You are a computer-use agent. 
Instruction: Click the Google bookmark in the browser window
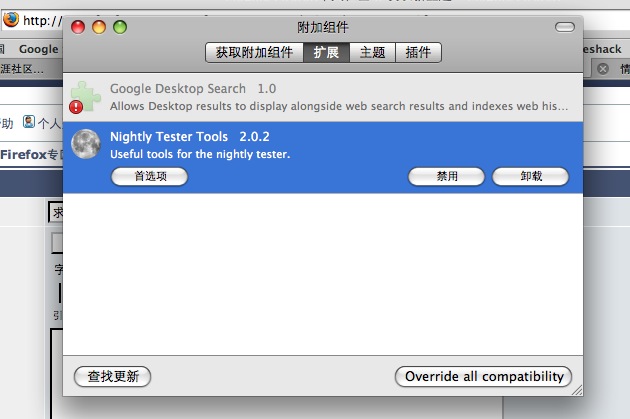[x=39, y=49]
